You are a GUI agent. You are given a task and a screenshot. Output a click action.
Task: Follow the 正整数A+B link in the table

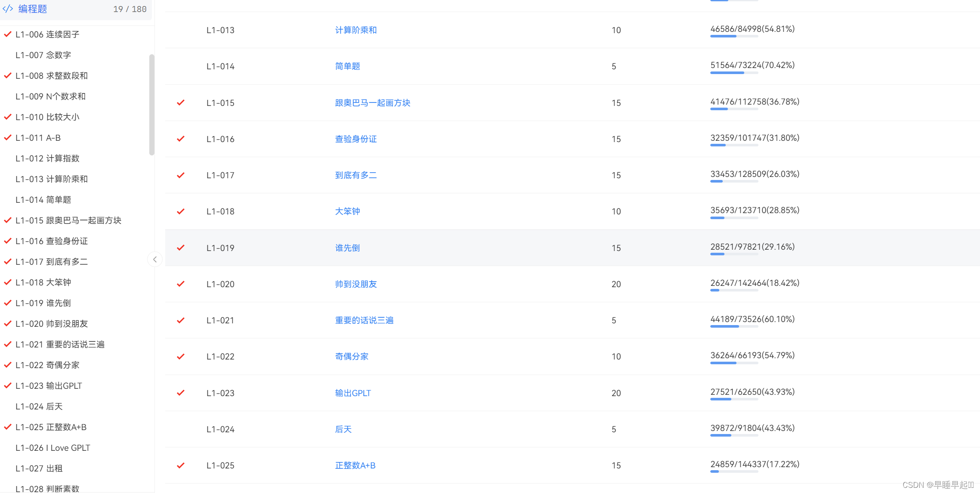click(355, 465)
